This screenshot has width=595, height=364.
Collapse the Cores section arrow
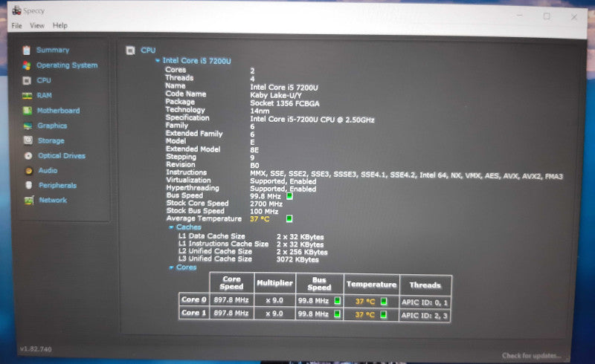171,267
